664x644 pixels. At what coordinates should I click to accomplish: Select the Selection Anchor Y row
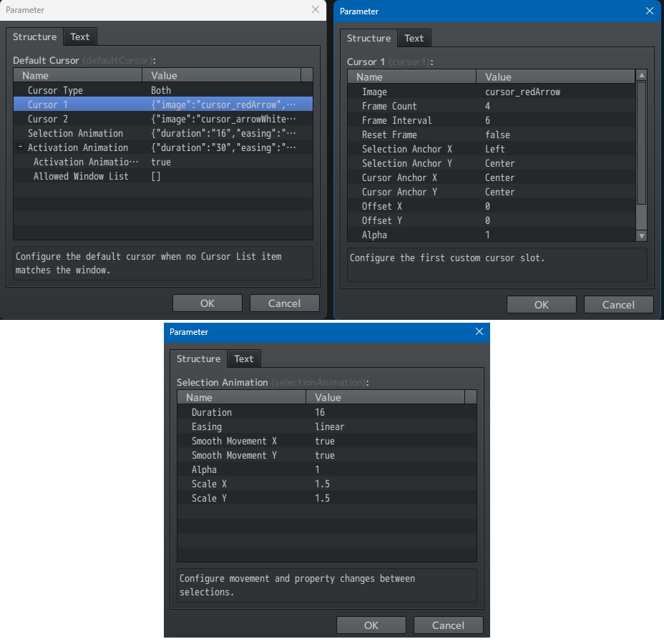492,163
